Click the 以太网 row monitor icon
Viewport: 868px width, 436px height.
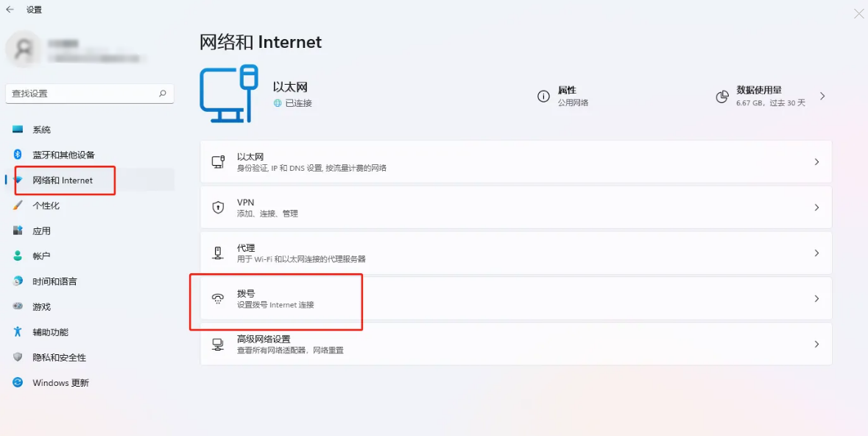tap(218, 162)
